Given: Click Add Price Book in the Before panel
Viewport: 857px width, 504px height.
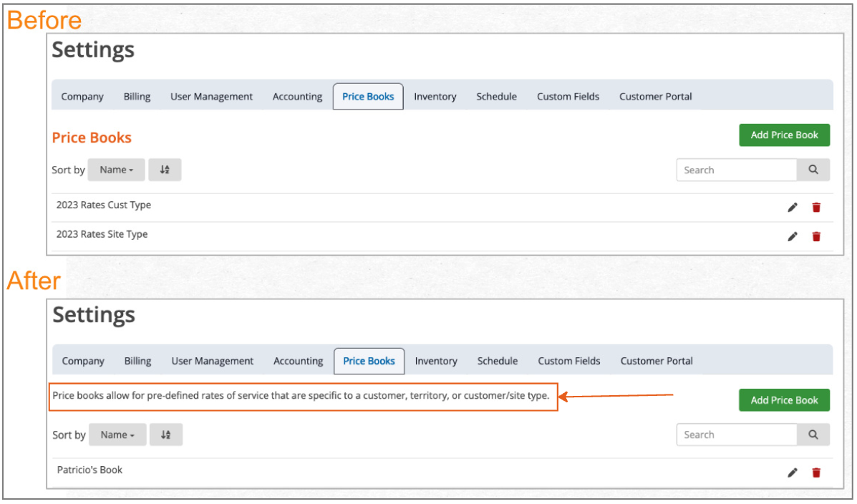Looking at the screenshot, I should [784, 135].
